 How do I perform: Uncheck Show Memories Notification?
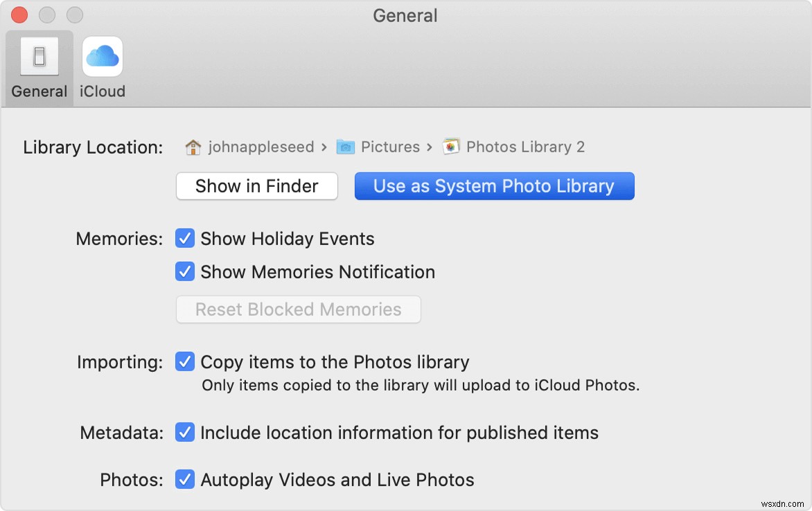click(184, 271)
